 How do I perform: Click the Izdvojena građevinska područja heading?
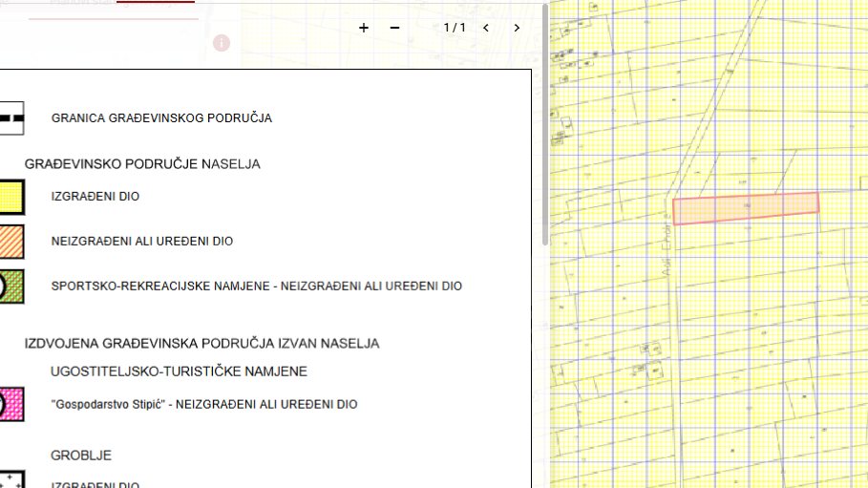(201, 343)
